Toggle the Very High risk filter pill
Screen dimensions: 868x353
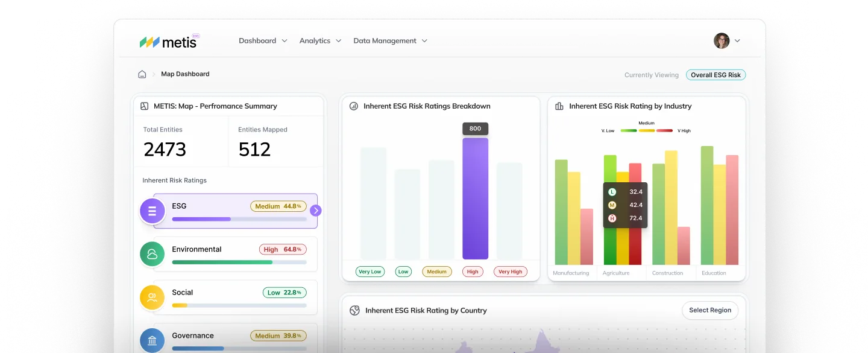(x=510, y=272)
